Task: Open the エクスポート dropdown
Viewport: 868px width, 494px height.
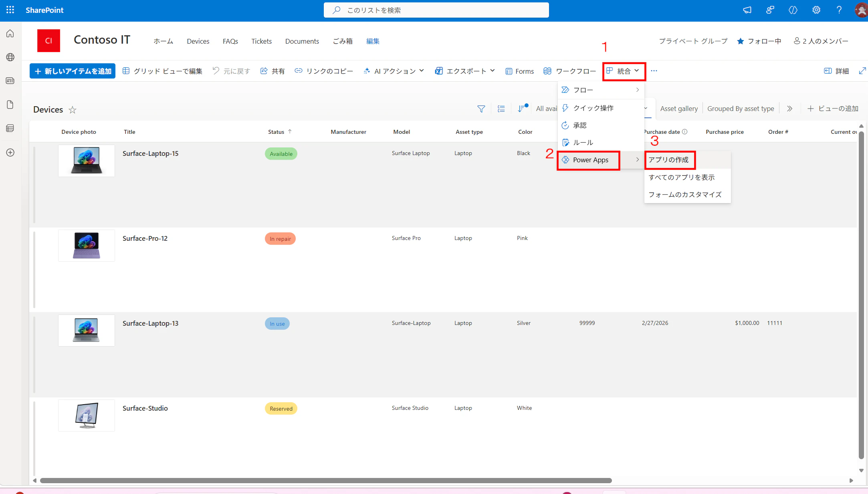Action: tap(465, 71)
